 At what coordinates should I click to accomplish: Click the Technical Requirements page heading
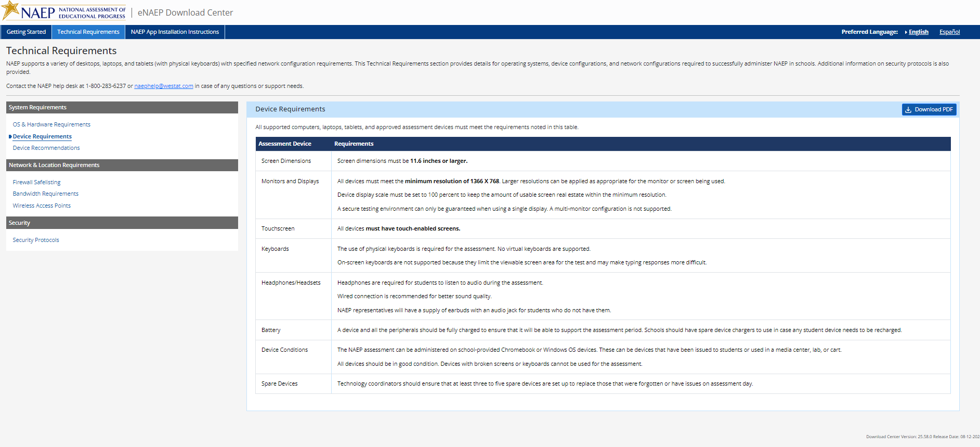pos(61,50)
